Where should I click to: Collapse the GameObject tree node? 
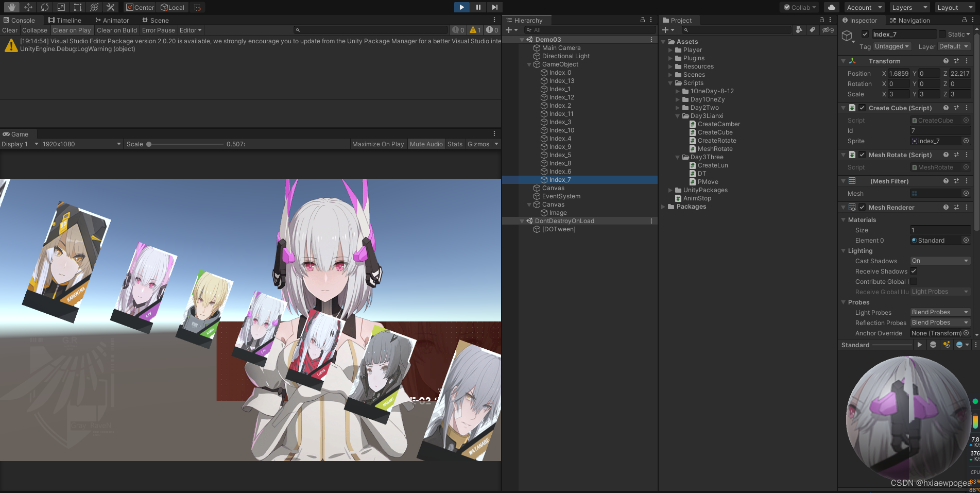point(529,64)
